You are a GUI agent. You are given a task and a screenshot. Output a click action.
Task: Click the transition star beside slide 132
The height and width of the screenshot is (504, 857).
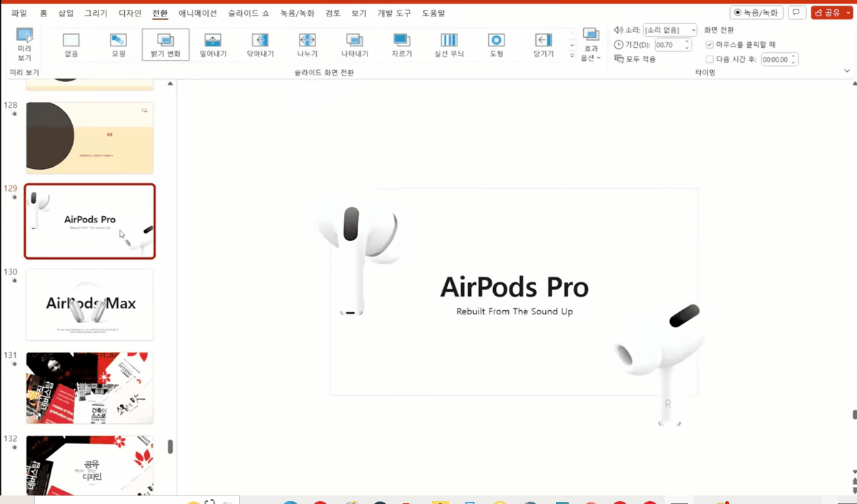coord(14,448)
